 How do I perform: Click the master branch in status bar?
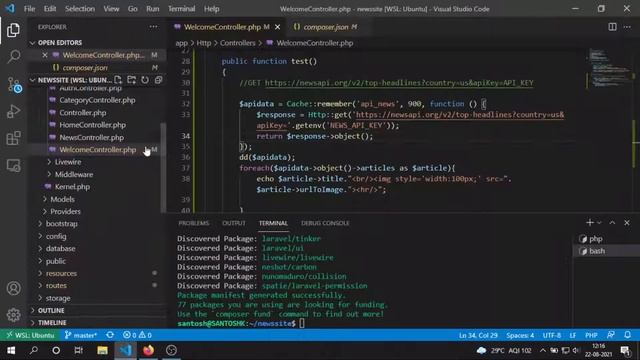80,335
